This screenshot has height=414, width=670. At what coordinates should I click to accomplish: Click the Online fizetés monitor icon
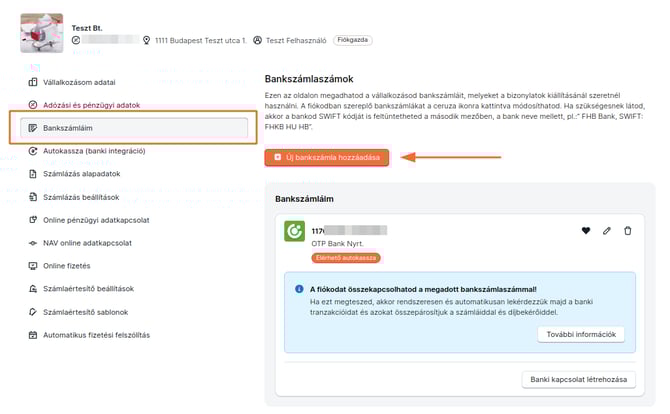(33, 266)
